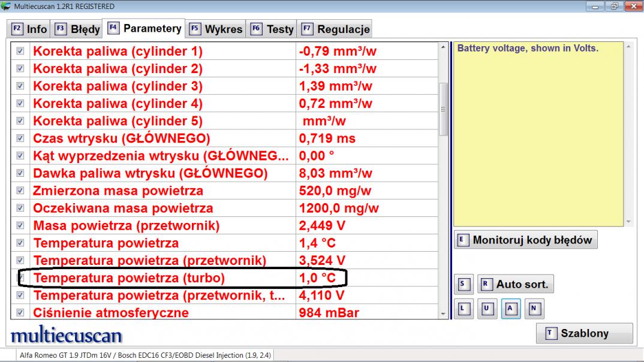The height and width of the screenshot is (362, 644).
Task: Select the A button icon
Action: (x=511, y=309)
